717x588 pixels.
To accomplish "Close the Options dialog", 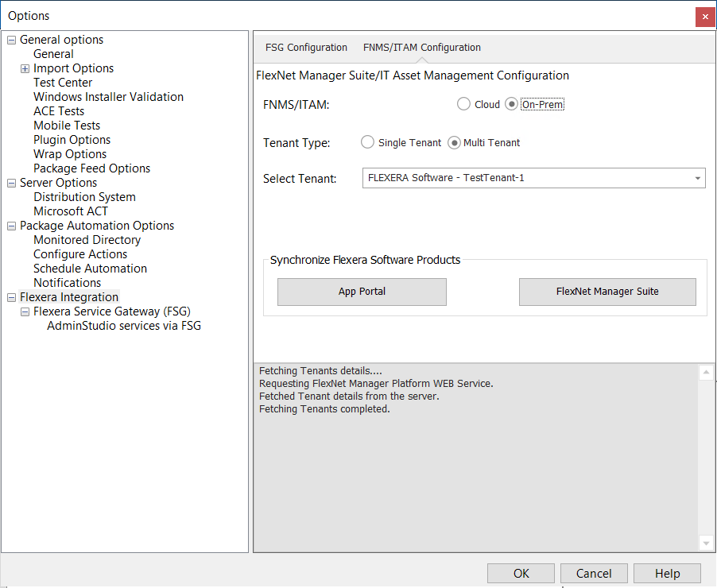I will click(x=705, y=17).
